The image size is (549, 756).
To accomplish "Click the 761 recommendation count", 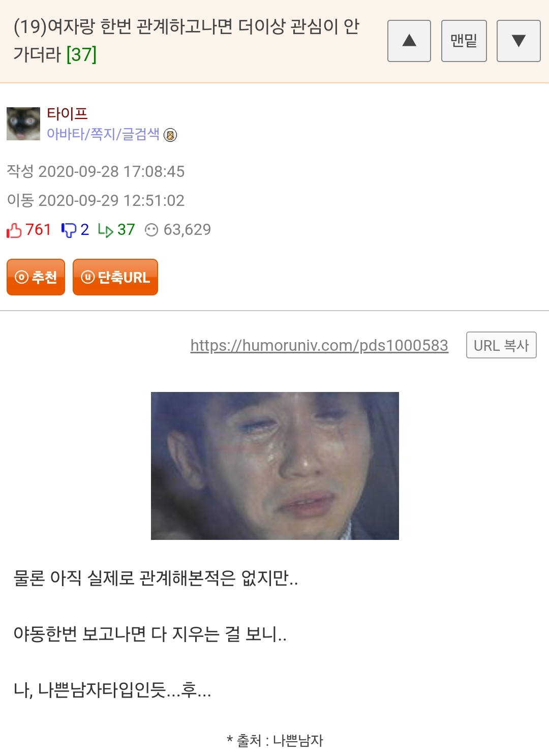I will coord(38,230).
